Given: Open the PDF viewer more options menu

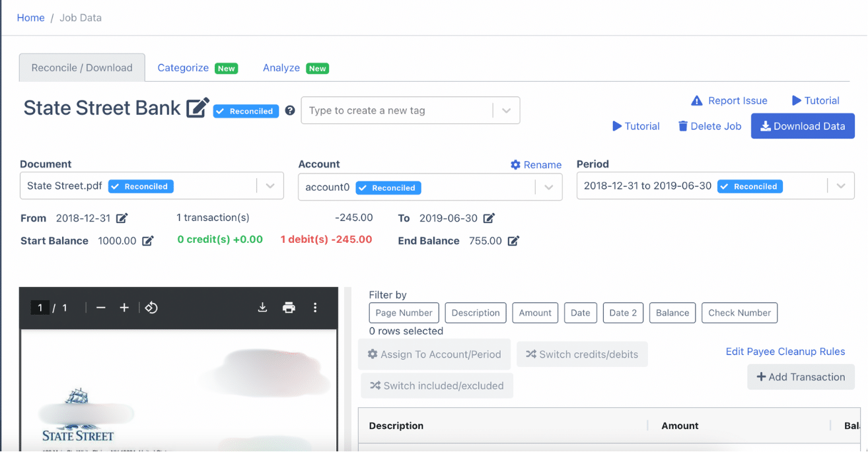Looking at the screenshot, I should 315,307.
